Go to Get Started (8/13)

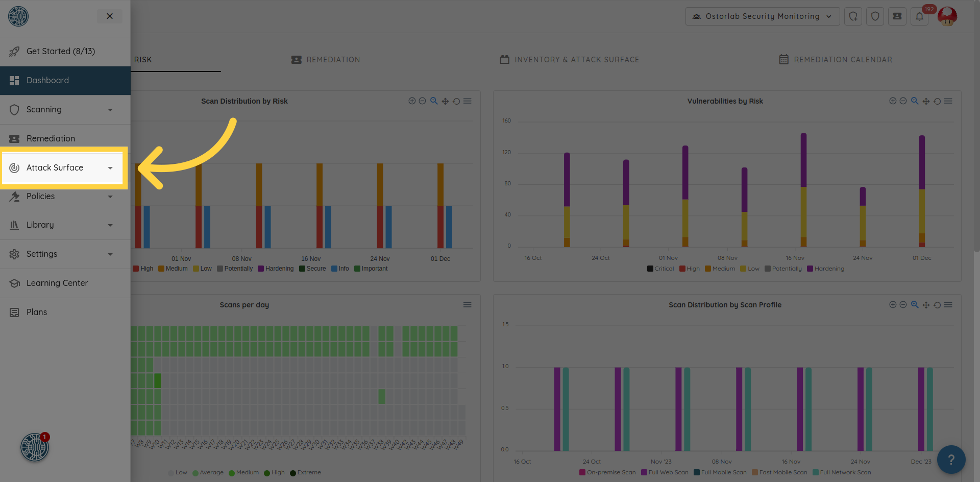[x=60, y=52]
